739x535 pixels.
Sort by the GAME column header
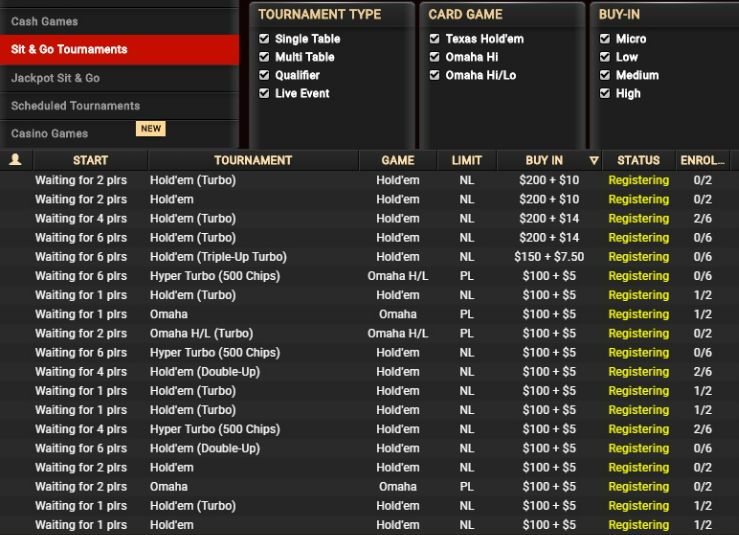pos(398,160)
